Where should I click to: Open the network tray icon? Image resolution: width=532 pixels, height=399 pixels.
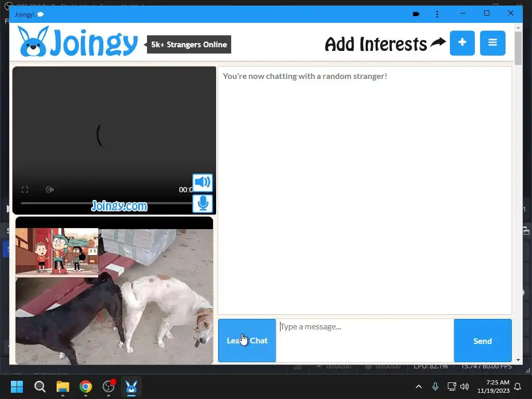(x=451, y=387)
